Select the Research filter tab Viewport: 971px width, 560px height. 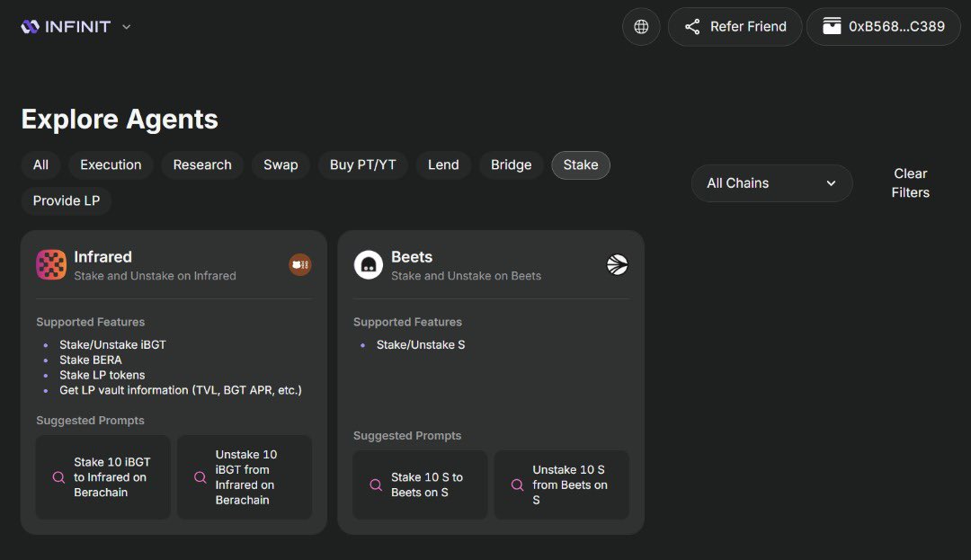click(x=202, y=165)
